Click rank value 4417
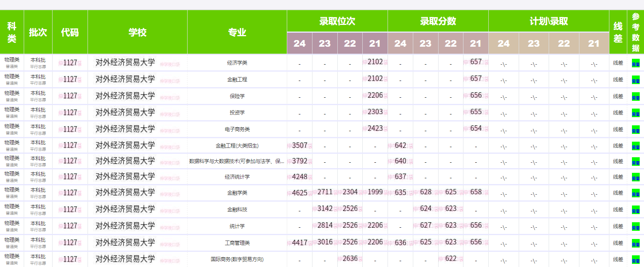Image resolution: width=644 pixels, height=267 pixels. (x=300, y=242)
